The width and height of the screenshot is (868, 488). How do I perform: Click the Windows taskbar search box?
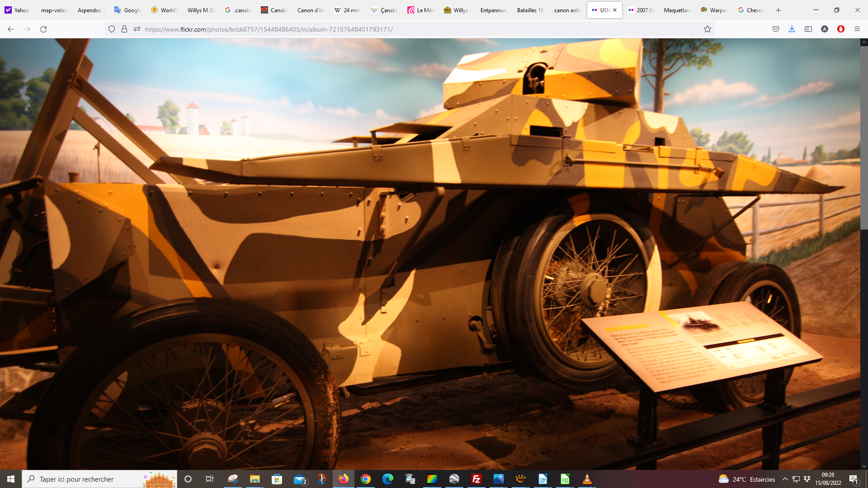coord(99,479)
